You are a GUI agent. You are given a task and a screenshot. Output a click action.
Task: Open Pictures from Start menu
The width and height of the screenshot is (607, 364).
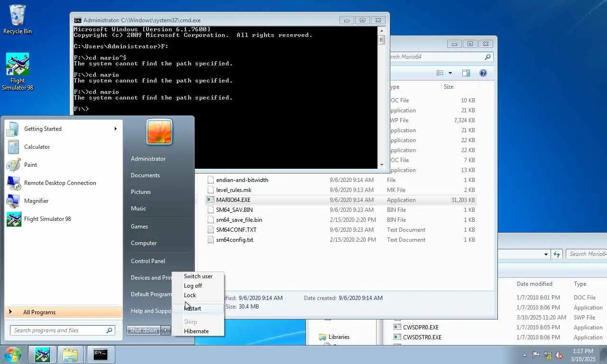click(141, 192)
